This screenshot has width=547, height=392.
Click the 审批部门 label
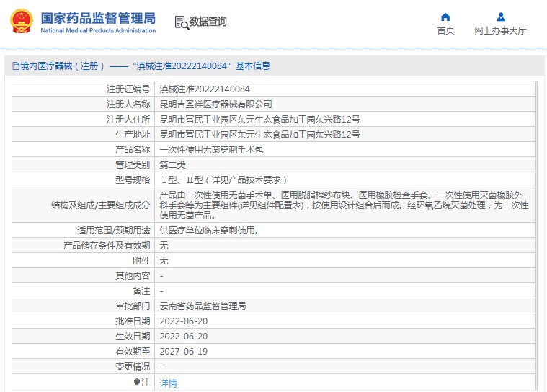click(x=133, y=306)
